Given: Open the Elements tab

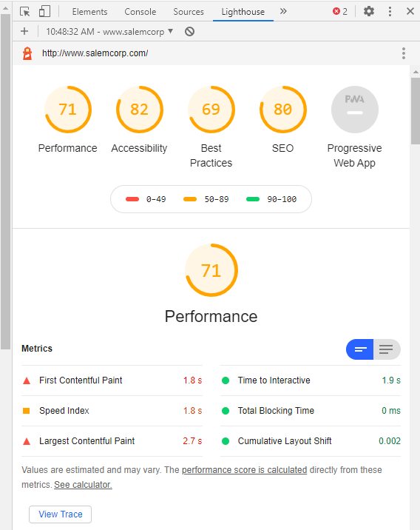Looking at the screenshot, I should [x=89, y=12].
